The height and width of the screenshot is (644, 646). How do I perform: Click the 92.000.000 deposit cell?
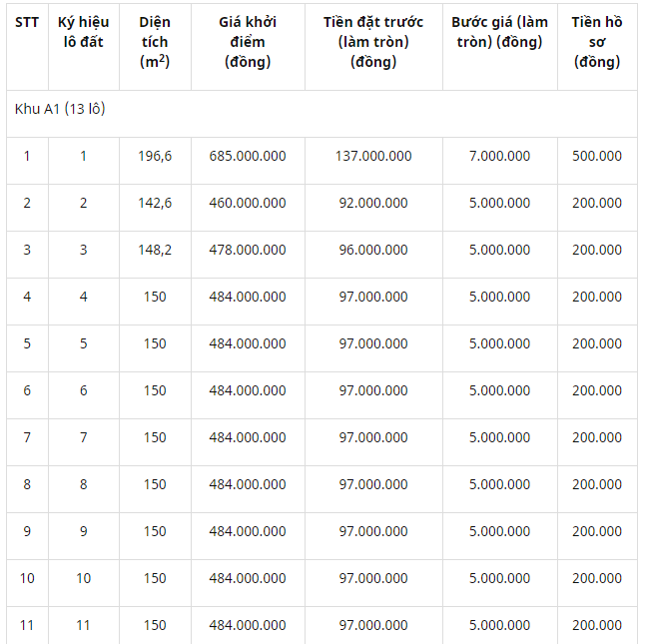(373, 203)
